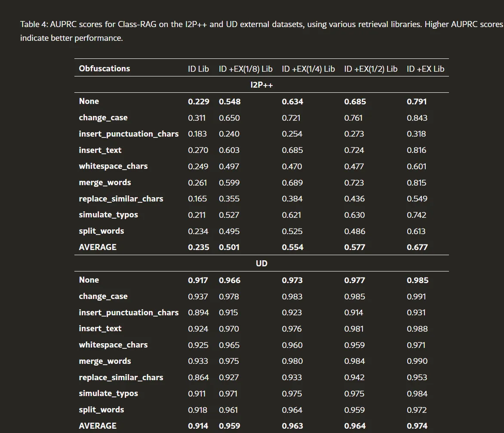The image size is (504, 433).
Task: Click value 0.549 in replace_similar_chars row
Action: pos(417,199)
